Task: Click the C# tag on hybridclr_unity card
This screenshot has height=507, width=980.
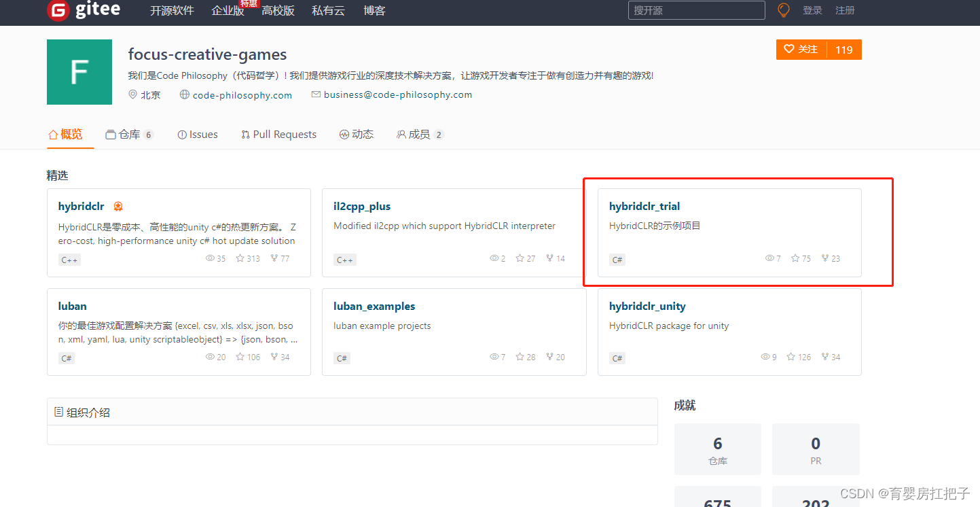Action: tap(617, 358)
